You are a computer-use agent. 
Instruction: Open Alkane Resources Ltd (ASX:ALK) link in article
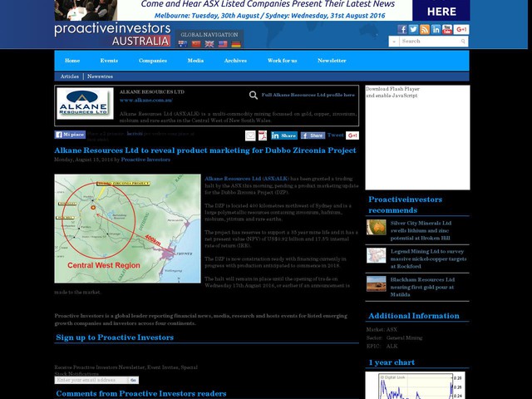click(247, 179)
